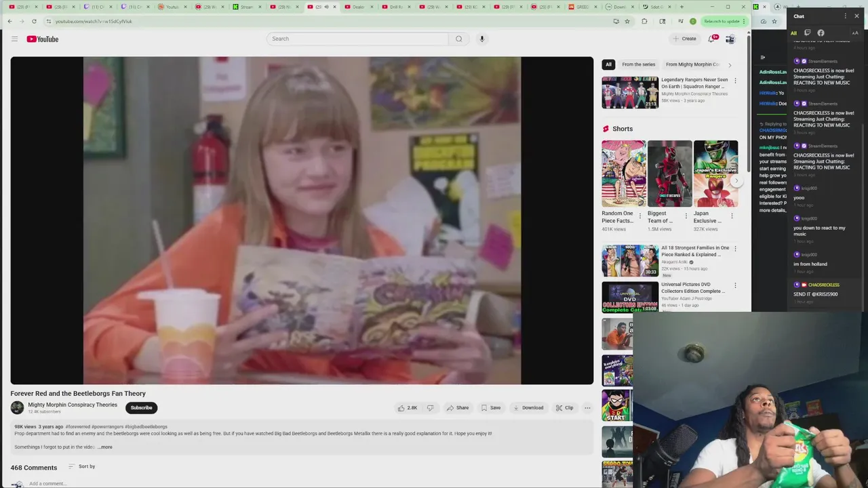Viewport: 868px width, 488px height.
Task: Save the video to a playlist
Action: pyautogui.click(x=491, y=408)
